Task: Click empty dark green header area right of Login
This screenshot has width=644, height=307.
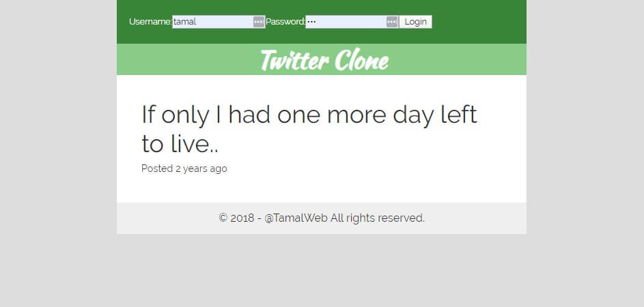Action: click(x=479, y=22)
